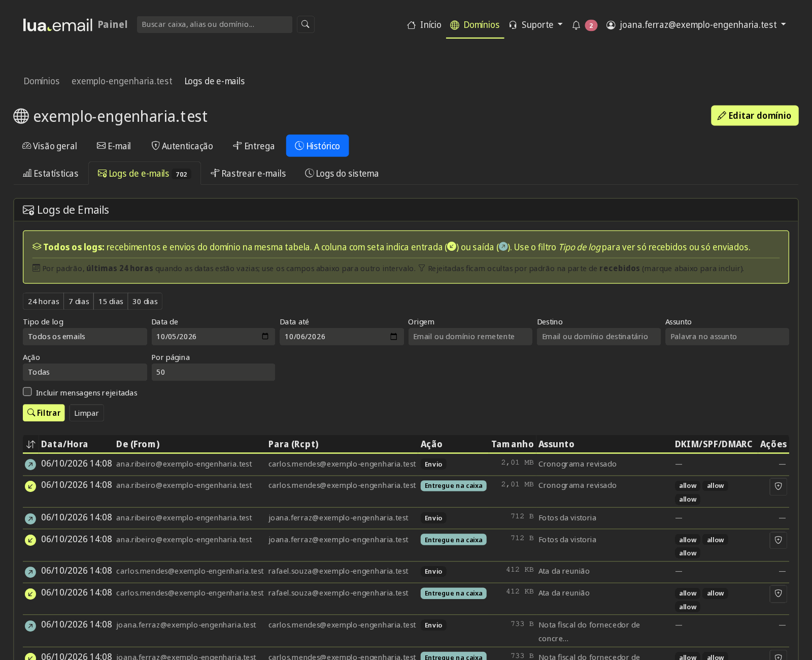Open shield action for delivered Ata da reunião
The height and width of the screenshot is (660, 812).
(778, 594)
